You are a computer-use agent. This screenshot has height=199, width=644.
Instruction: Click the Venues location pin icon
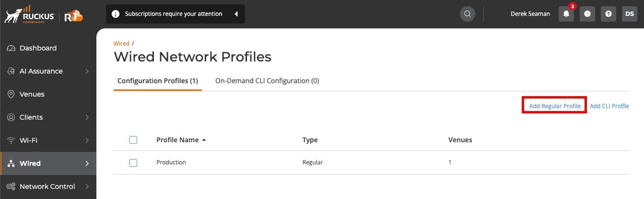11,94
